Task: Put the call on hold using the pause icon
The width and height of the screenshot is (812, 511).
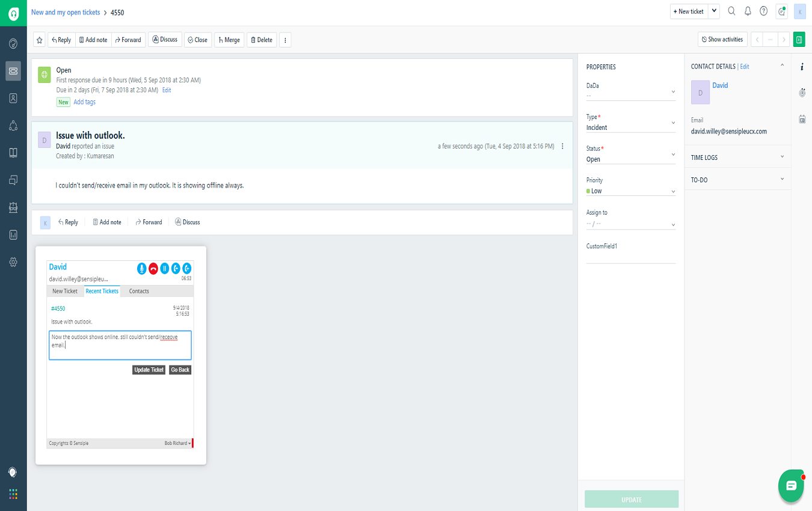Action: [x=164, y=269]
